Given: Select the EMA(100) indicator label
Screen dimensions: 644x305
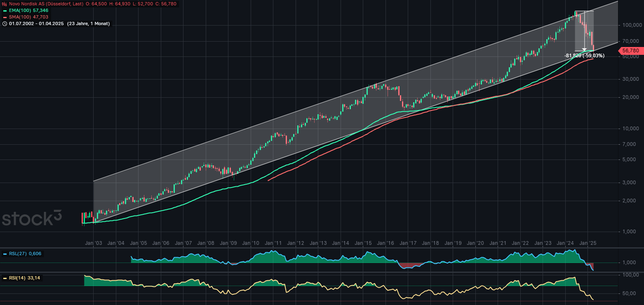Looking at the screenshot, I should (20, 10).
